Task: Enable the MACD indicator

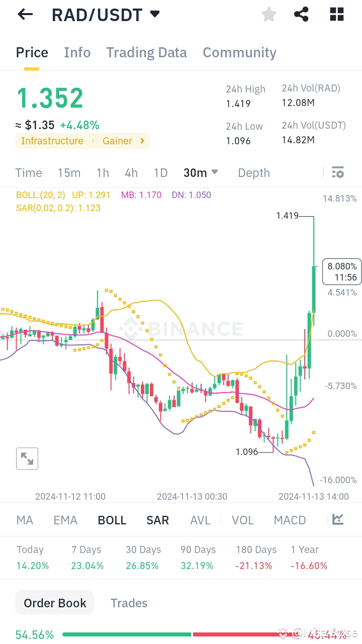Action: coord(290,520)
